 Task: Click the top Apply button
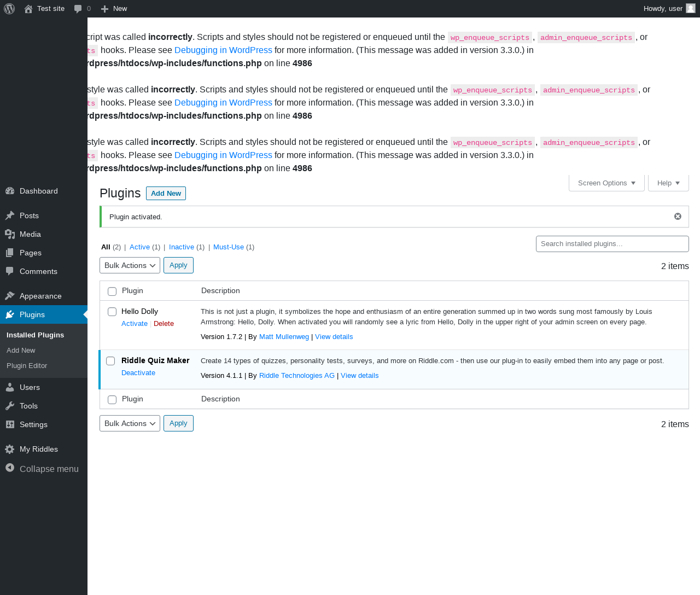178,265
